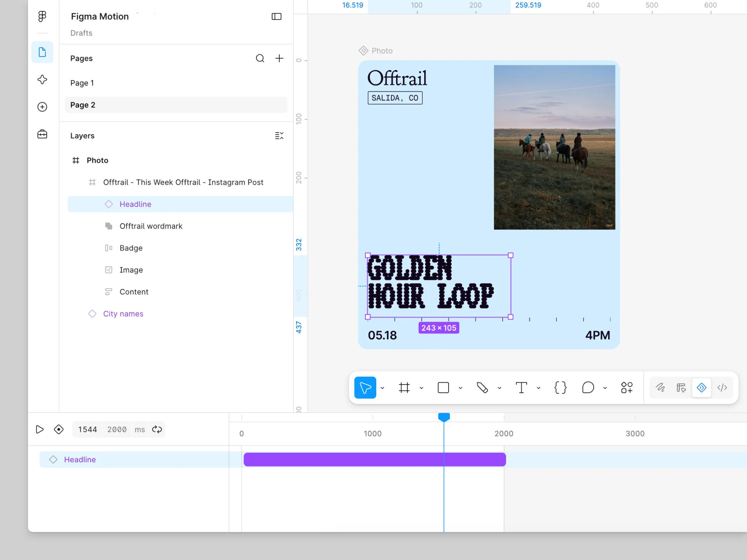Open Text tool options dropdown
The width and height of the screenshot is (747, 560).
[x=538, y=388]
